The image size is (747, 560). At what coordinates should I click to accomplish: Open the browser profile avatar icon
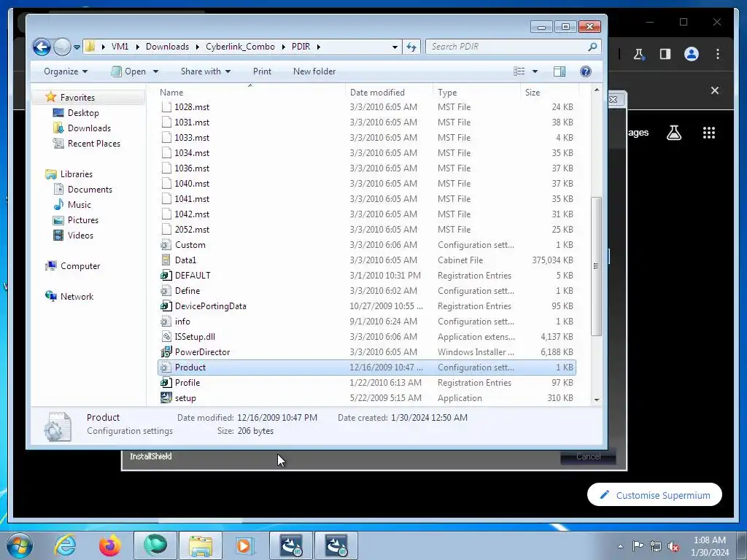coord(692,54)
